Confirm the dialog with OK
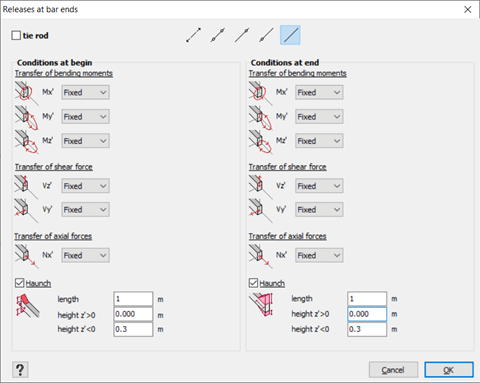Image resolution: width=480 pixels, height=383 pixels. (449, 370)
